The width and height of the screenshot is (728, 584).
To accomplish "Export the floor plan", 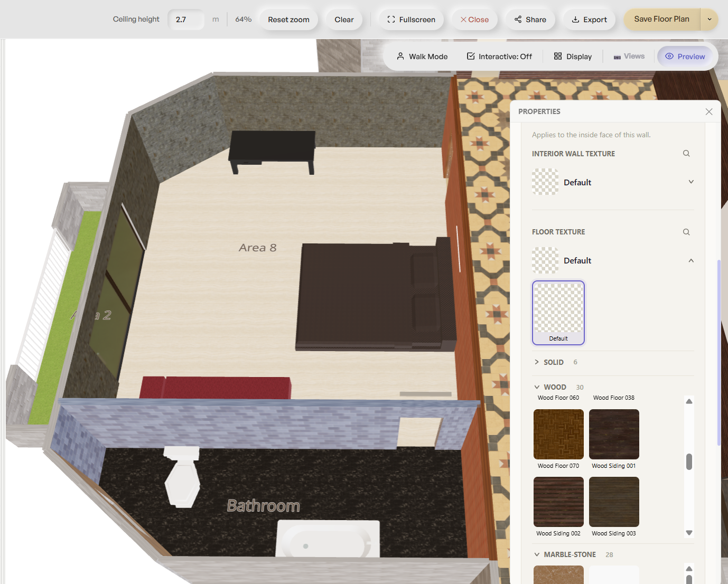I will tap(589, 20).
